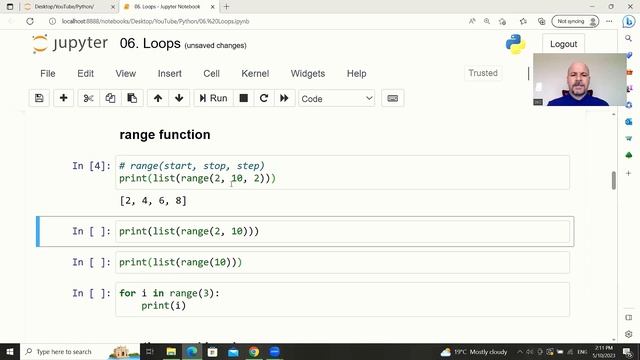
Task: Open the Bing chat sidebar icon
Action: click(x=629, y=21)
